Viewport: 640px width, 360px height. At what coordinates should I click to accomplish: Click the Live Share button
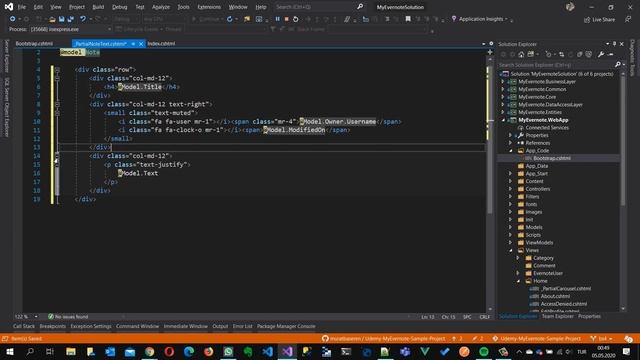[x=599, y=20]
